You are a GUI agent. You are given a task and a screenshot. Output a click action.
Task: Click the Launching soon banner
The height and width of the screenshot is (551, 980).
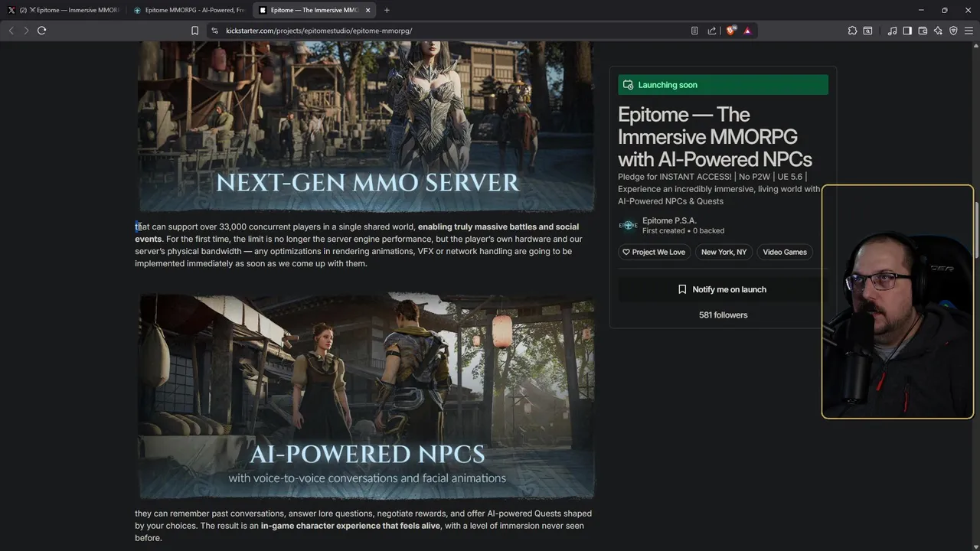tap(723, 85)
